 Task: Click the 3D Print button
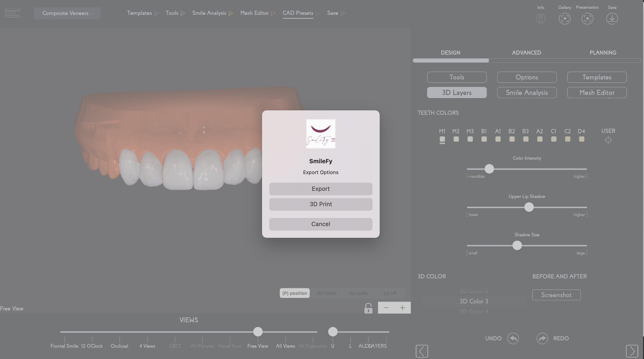click(320, 204)
